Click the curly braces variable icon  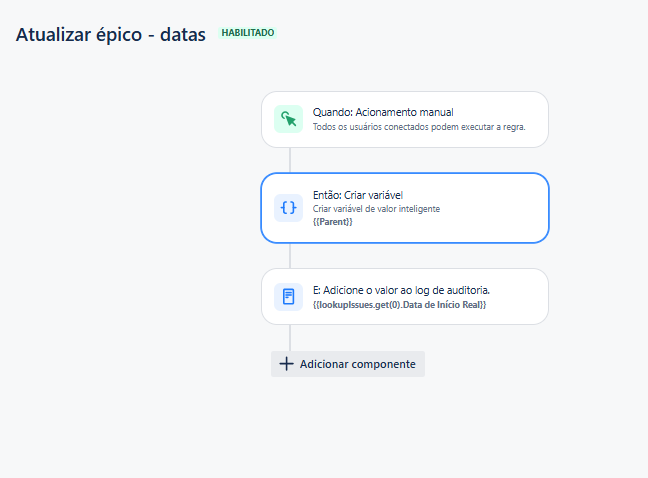[288, 207]
